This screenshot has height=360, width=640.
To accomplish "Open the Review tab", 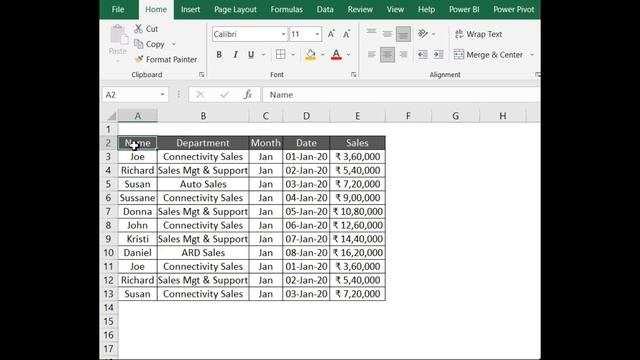I will pyautogui.click(x=360, y=9).
